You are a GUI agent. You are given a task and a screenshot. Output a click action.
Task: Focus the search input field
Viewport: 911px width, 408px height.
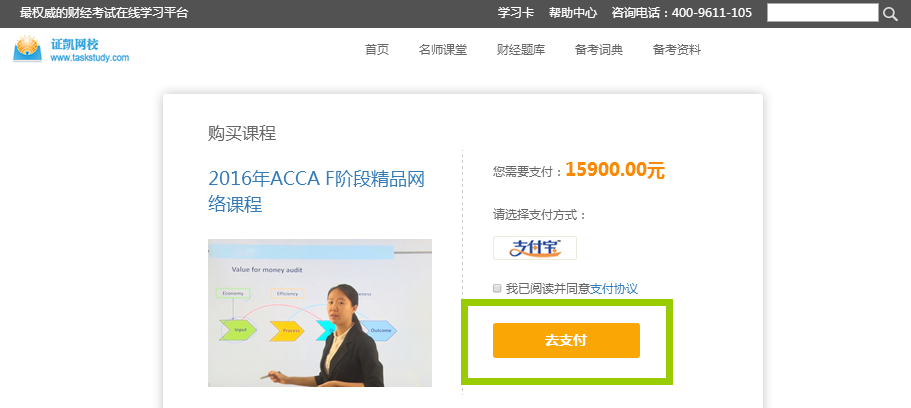pos(823,13)
